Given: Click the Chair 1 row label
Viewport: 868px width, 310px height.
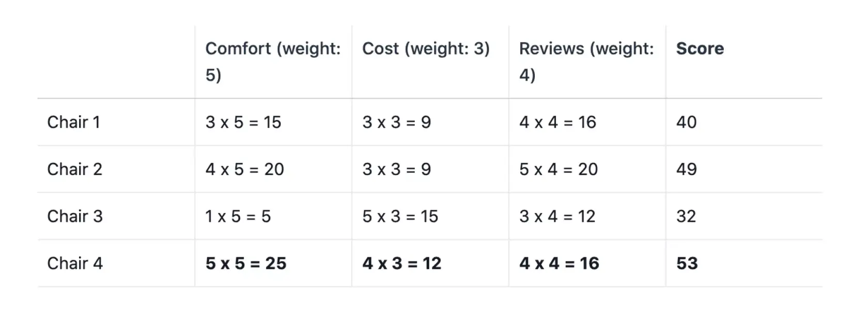Looking at the screenshot, I should (x=74, y=122).
